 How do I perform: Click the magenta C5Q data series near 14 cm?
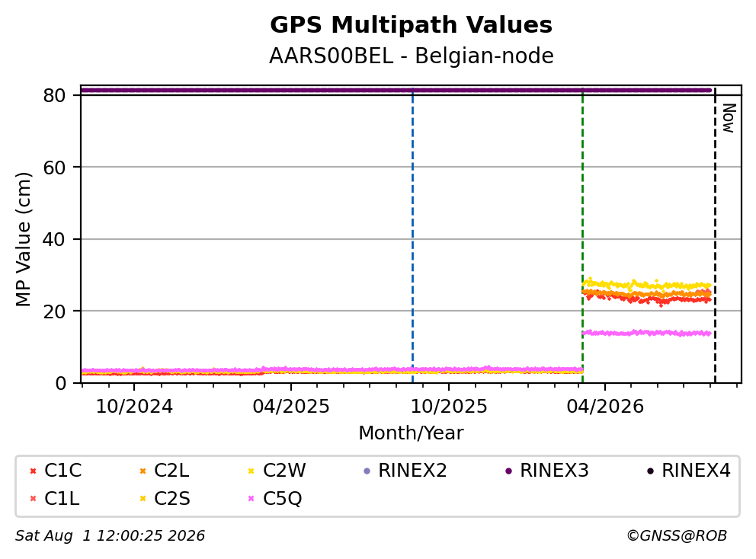click(x=646, y=333)
